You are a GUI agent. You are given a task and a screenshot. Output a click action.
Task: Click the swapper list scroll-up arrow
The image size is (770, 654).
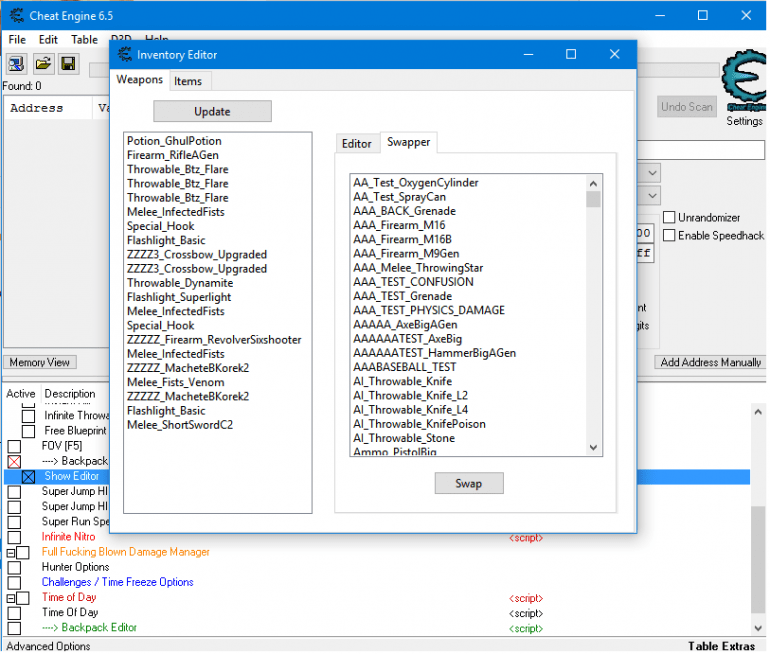point(593,183)
